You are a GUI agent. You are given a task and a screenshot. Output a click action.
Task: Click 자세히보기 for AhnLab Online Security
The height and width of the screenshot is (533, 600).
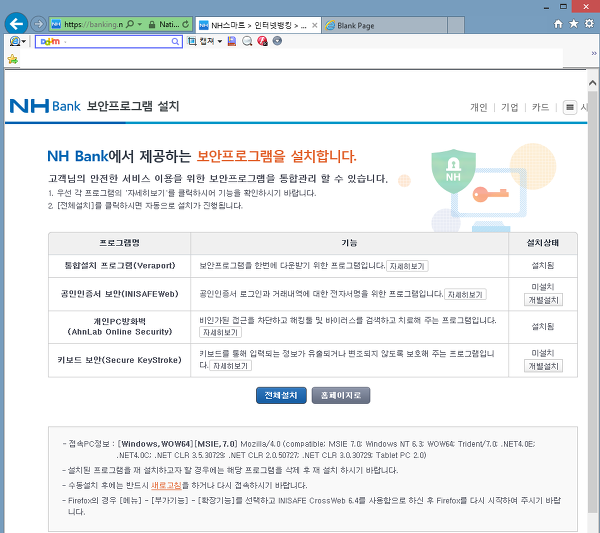click(220, 332)
